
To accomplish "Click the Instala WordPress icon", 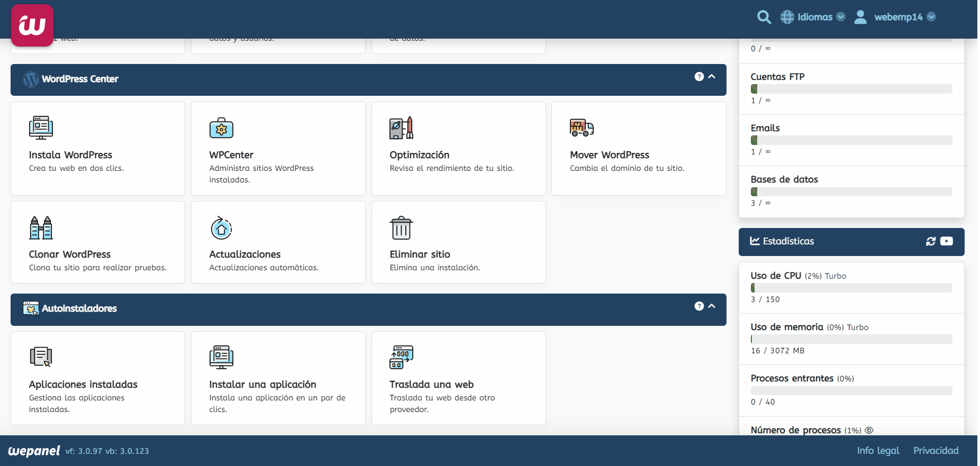I will pos(41,127).
